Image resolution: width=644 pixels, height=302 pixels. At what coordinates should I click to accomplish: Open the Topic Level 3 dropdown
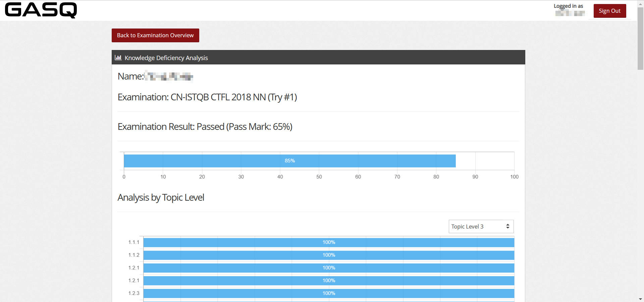tap(481, 226)
